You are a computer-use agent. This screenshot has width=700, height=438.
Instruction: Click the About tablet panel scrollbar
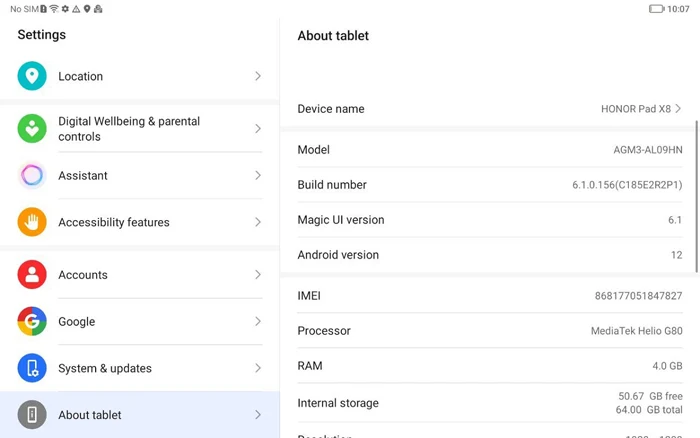[x=696, y=196]
